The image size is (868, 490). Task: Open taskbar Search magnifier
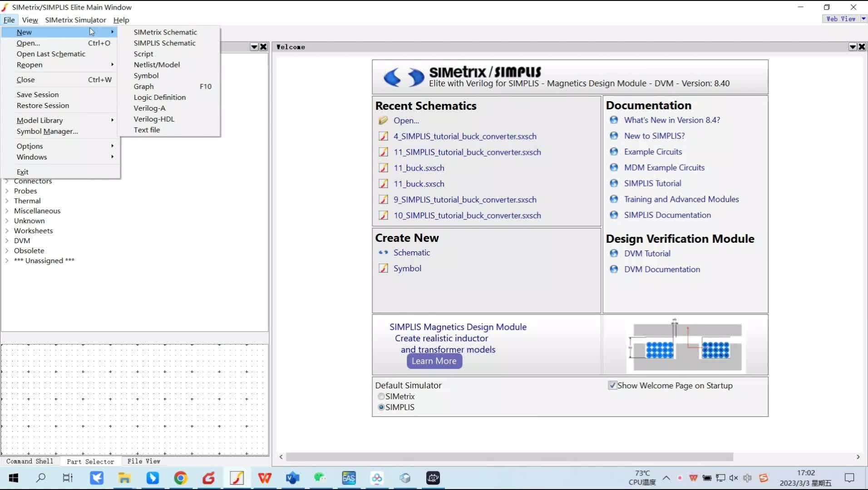41,478
